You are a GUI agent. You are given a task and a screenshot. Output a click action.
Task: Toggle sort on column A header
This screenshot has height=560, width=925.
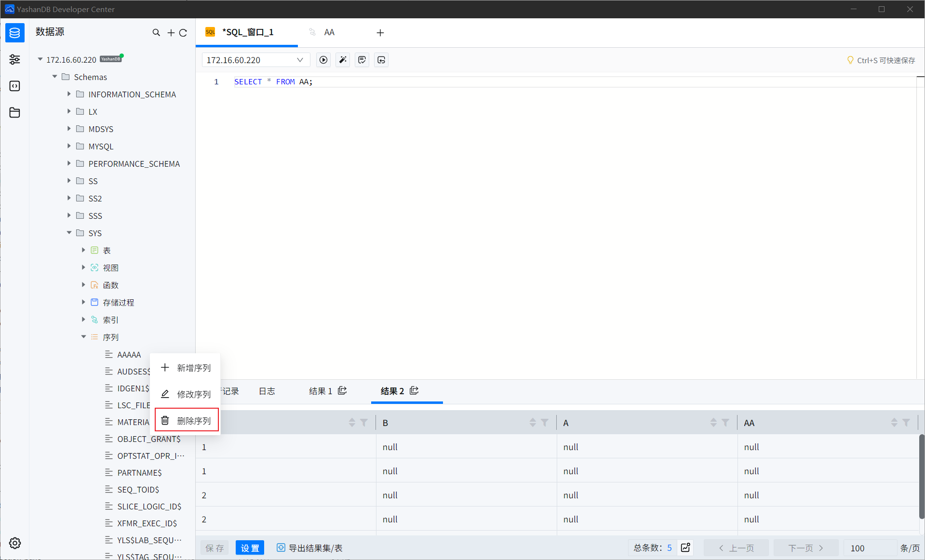click(713, 422)
